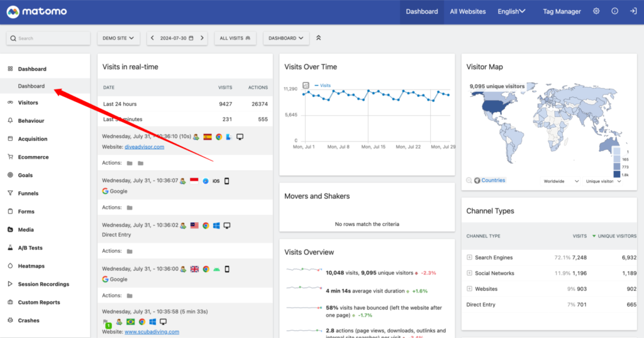644x338 pixels.
Task: Click the 1.8k darkest map legend swatch
Action: pyautogui.click(x=616, y=174)
